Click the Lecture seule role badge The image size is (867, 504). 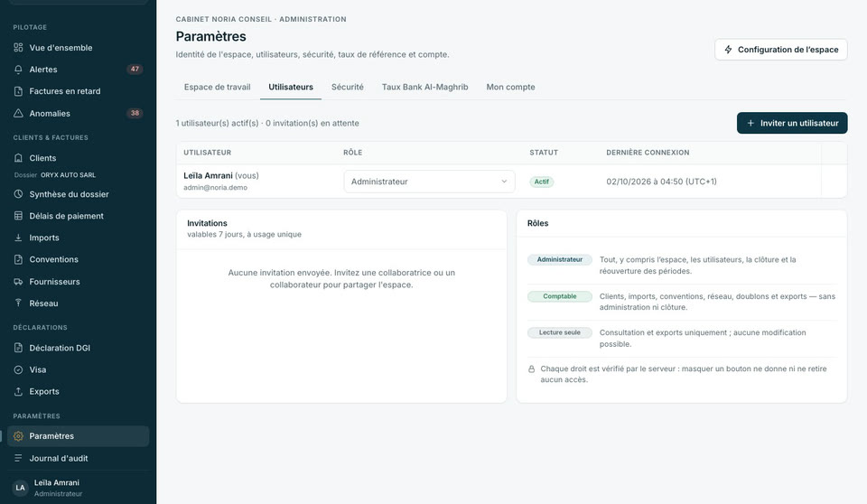[x=560, y=332]
